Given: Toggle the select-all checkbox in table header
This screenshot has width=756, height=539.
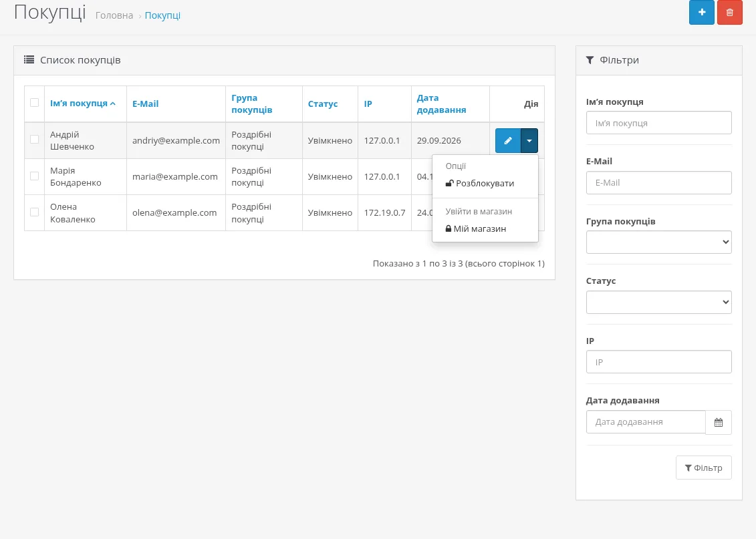Looking at the screenshot, I should [34, 103].
